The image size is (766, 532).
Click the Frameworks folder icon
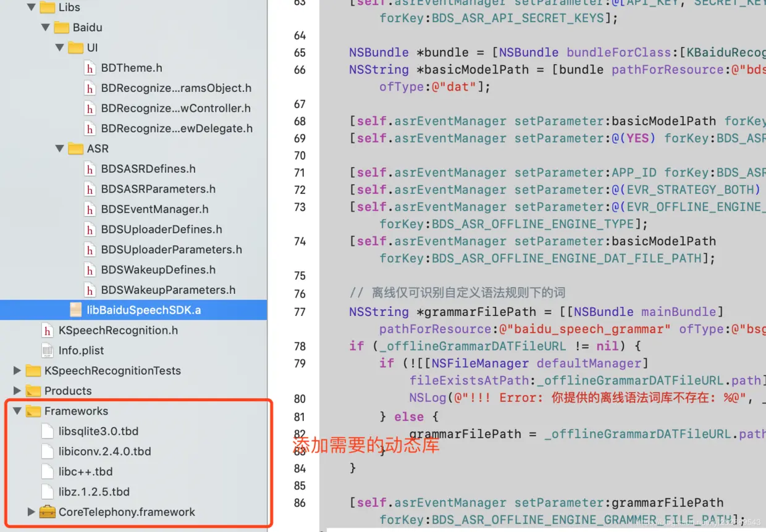33,411
